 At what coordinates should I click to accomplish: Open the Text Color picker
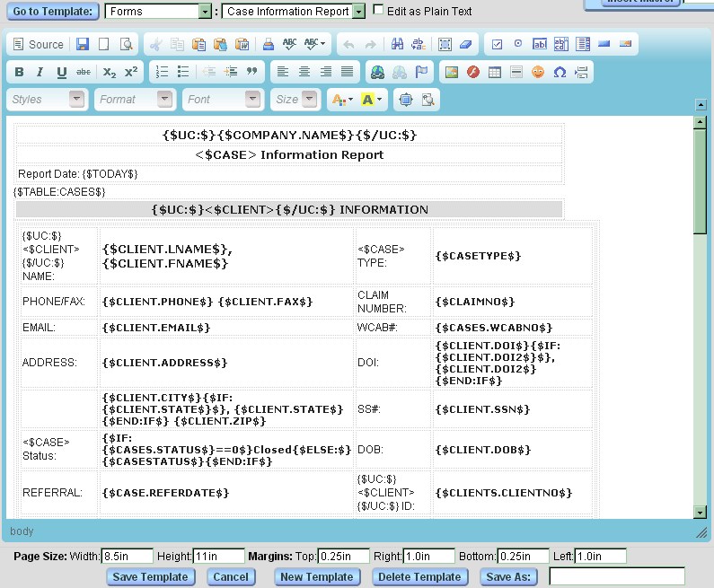(x=342, y=100)
